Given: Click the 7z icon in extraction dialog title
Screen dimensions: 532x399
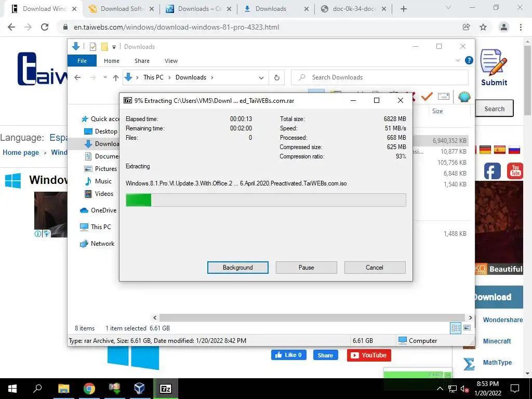Looking at the screenshot, I should pos(128,100).
